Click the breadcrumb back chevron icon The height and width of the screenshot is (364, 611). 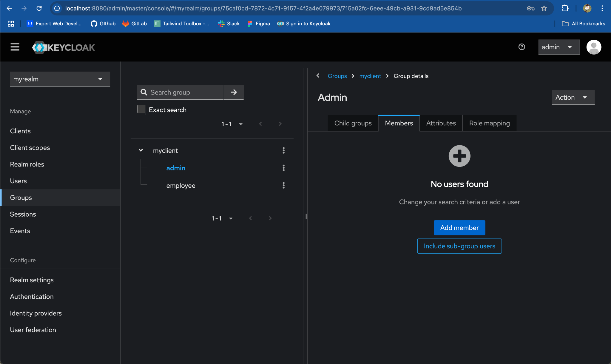click(318, 76)
